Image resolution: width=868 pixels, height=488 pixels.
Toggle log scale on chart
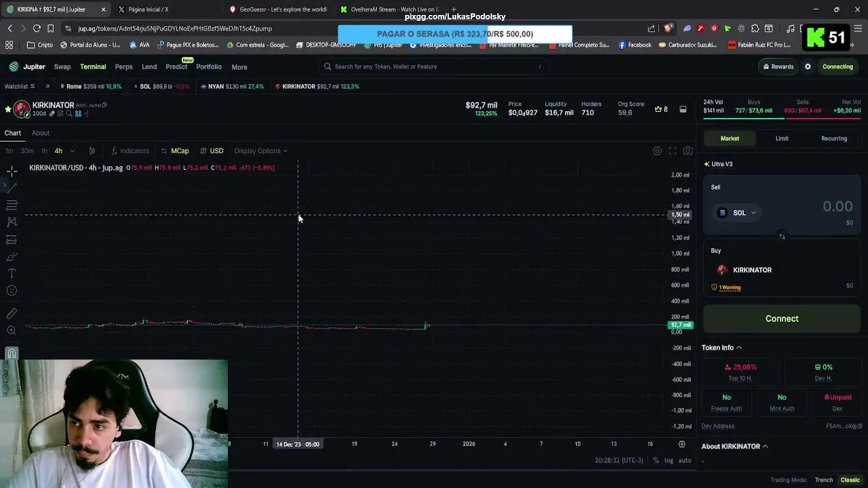tap(669, 461)
